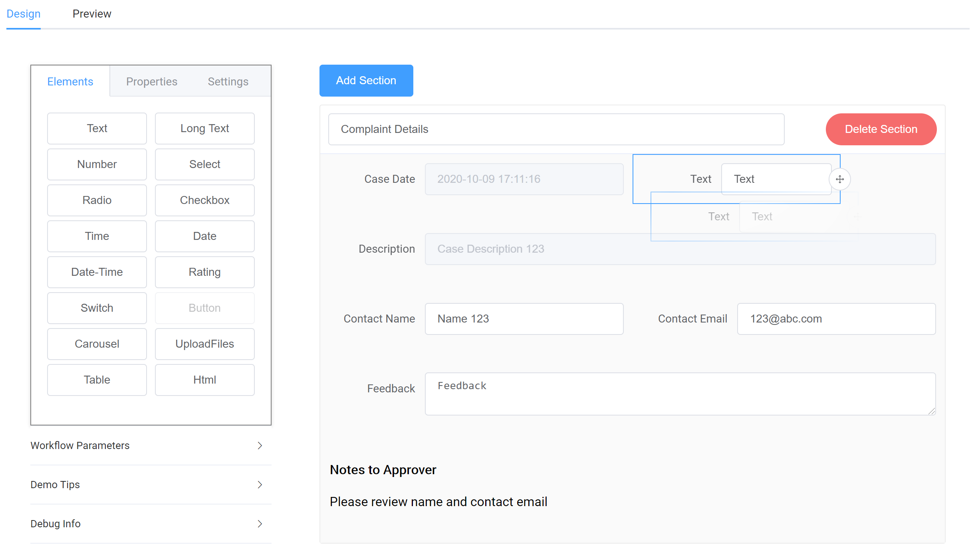Image resolution: width=976 pixels, height=560 pixels.
Task: Click the disabled Button element
Action: click(205, 308)
